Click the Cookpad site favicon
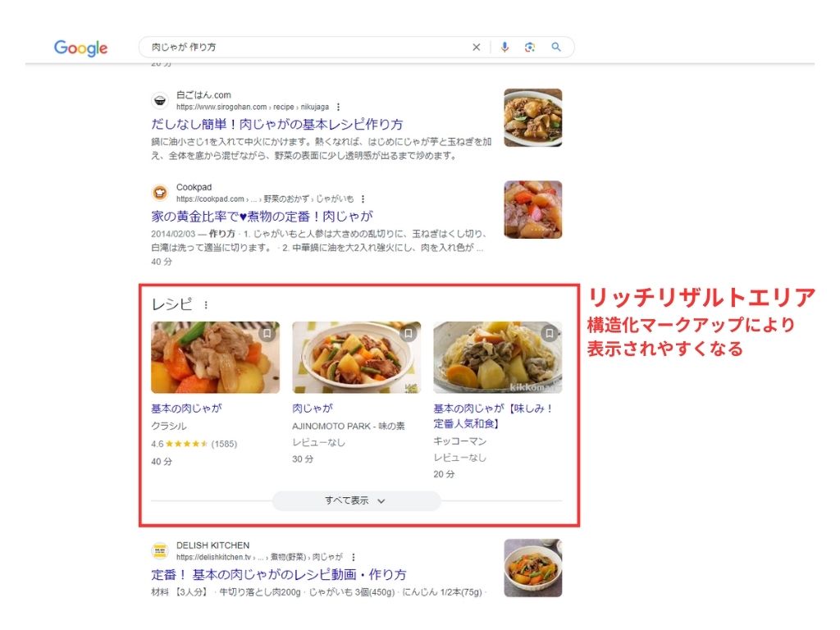840x630 pixels. (159, 192)
